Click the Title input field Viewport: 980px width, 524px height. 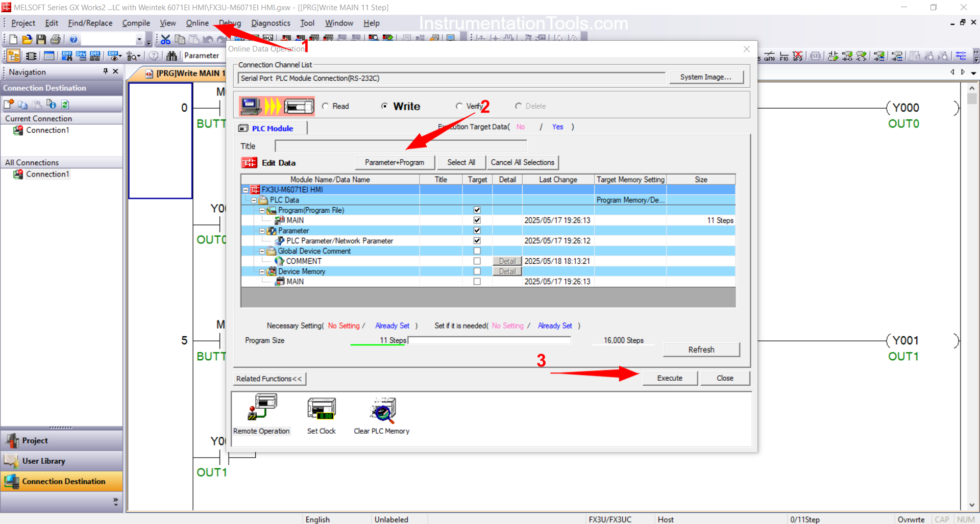point(401,146)
